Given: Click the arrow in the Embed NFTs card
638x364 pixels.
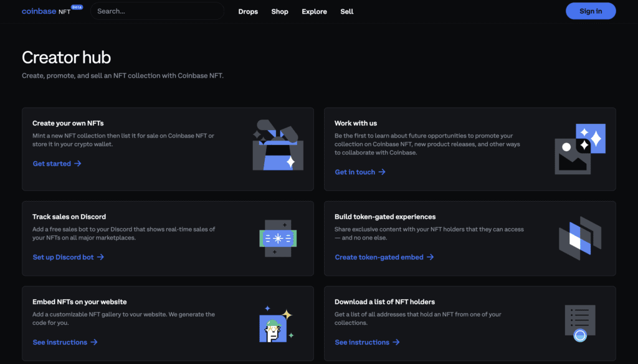Looking at the screenshot, I should (94, 342).
